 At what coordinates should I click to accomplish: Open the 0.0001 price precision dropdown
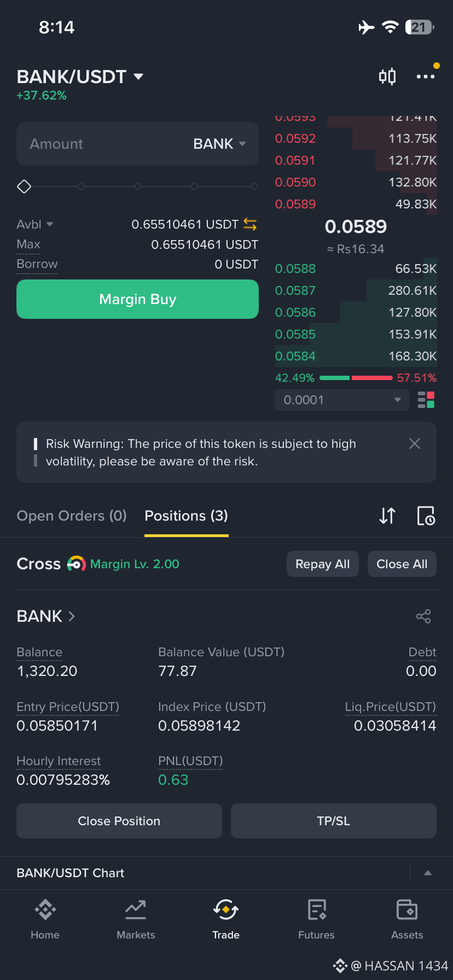(342, 400)
